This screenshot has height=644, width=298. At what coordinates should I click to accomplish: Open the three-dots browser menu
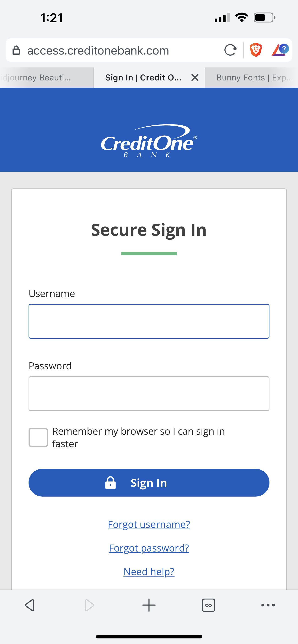[x=268, y=605]
